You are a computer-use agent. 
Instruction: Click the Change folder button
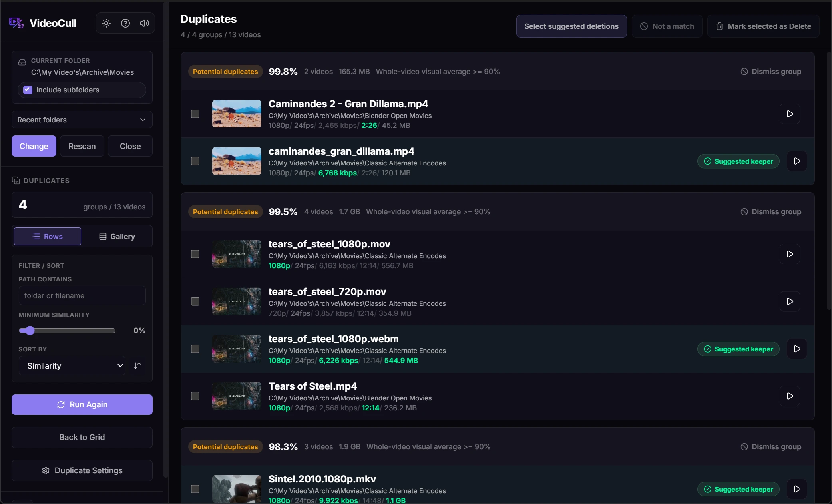point(34,146)
